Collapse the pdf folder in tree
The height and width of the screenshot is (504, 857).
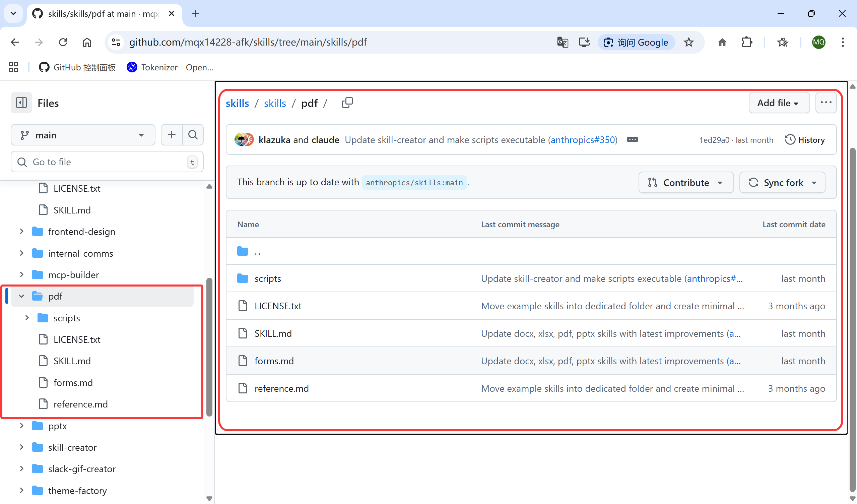tap(21, 296)
